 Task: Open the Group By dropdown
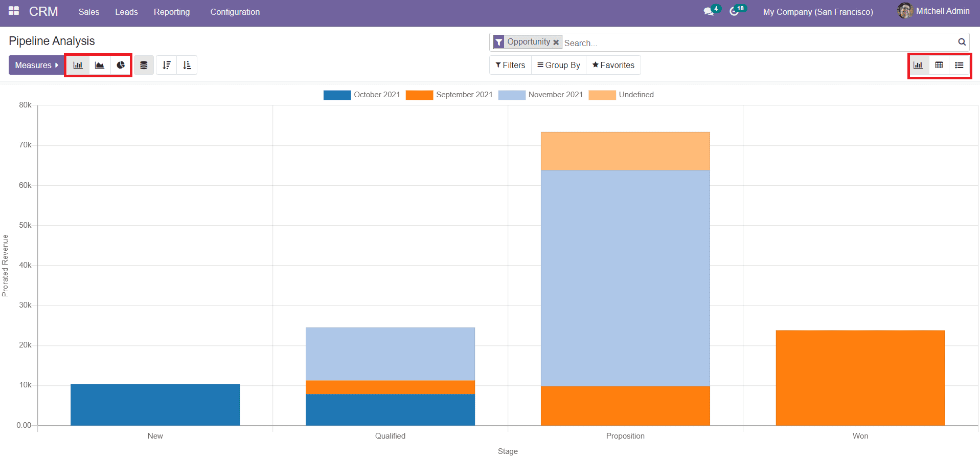coord(559,65)
